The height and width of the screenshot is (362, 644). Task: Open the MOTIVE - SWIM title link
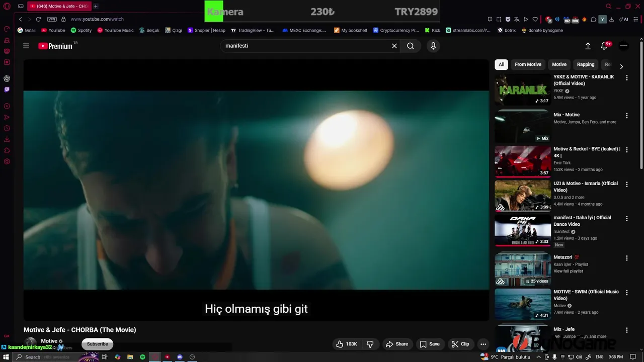[x=586, y=295]
